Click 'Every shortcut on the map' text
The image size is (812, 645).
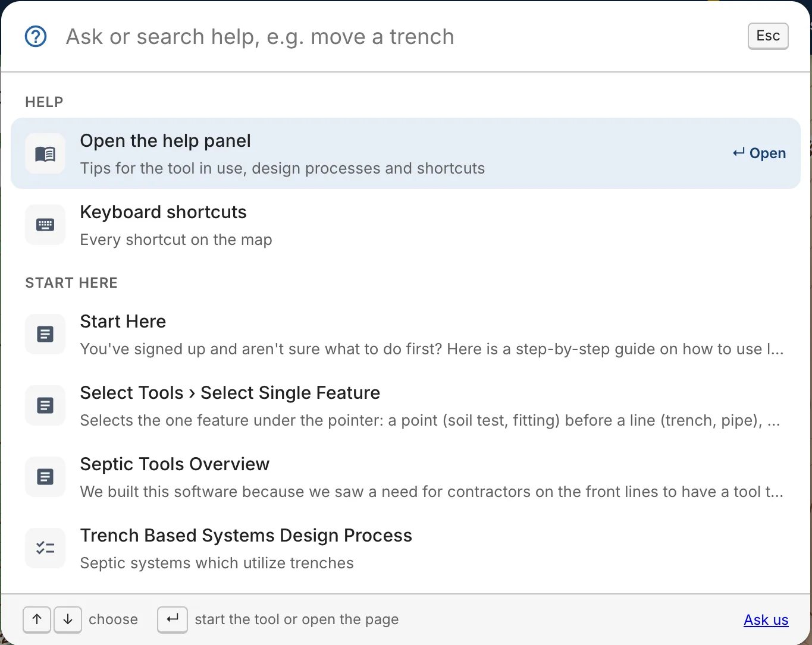[x=176, y=240]
